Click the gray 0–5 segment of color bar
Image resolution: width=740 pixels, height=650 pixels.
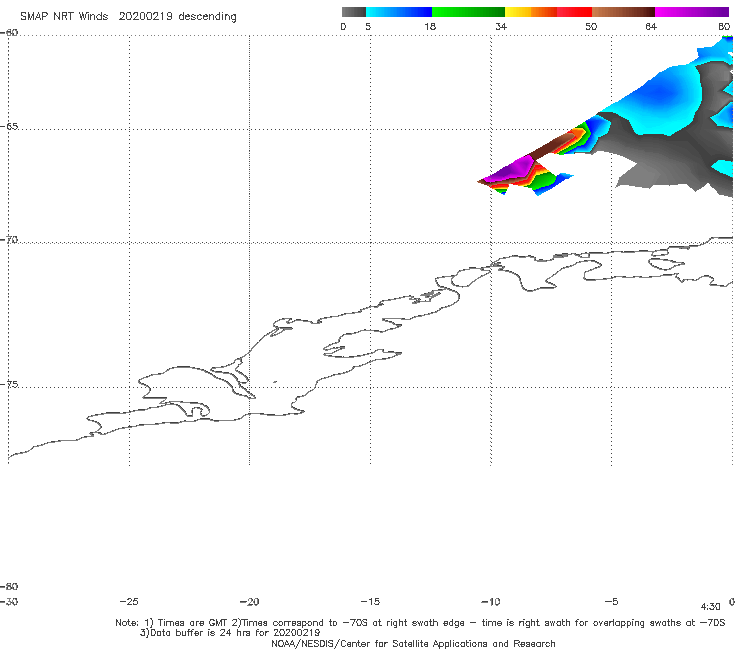point(353,12)
